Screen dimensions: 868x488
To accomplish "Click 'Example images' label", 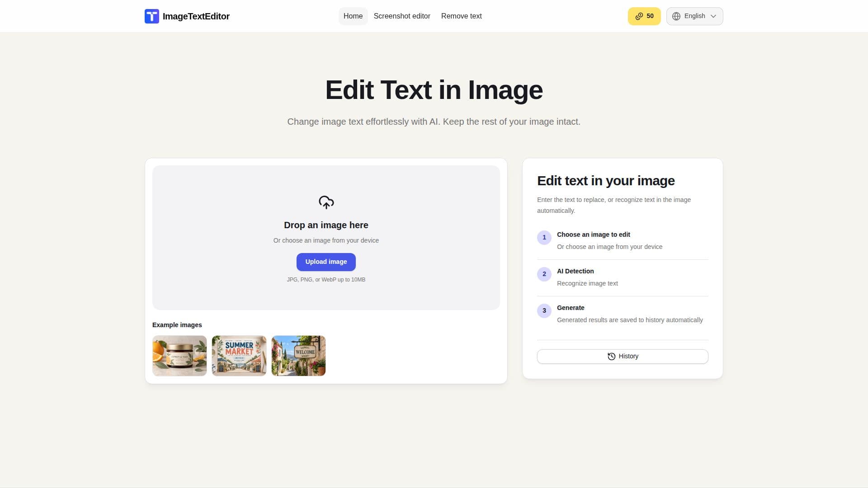I will [177, 325].
